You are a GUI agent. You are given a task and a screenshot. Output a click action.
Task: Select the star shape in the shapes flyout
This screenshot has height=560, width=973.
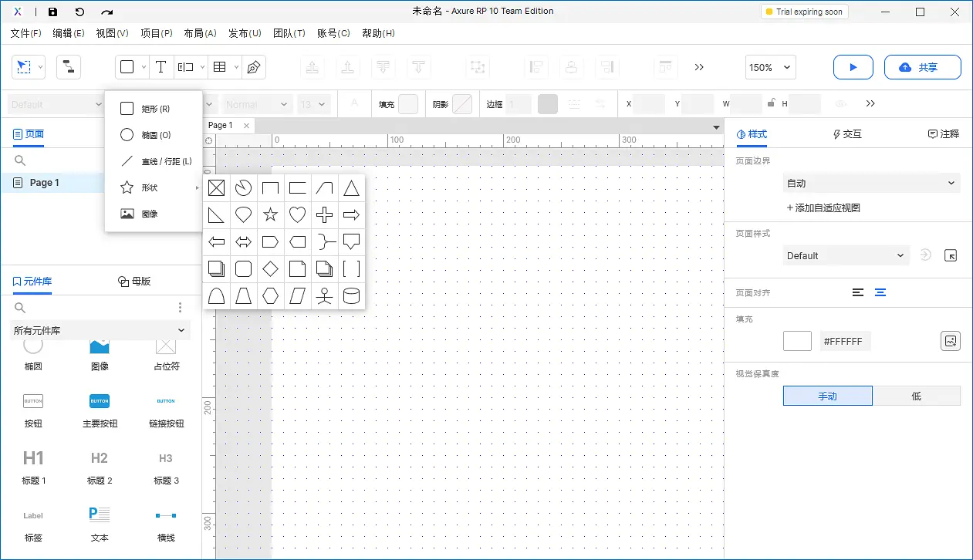pos(270,214)
